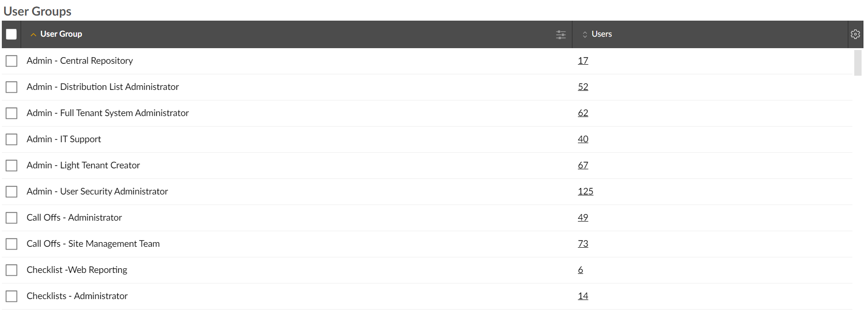This screenshot has height=311, width=868.
Task: Click the 62 users count link
Action: (x=583, y=113)
